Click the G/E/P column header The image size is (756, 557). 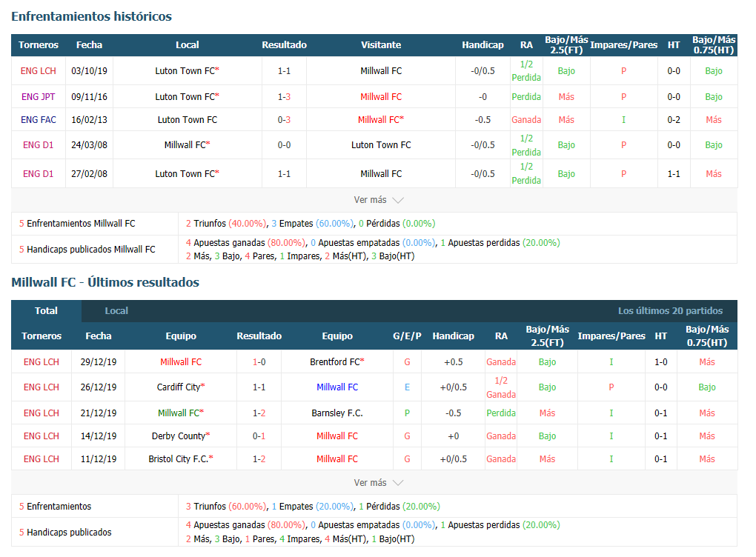[x=407, y=336]
